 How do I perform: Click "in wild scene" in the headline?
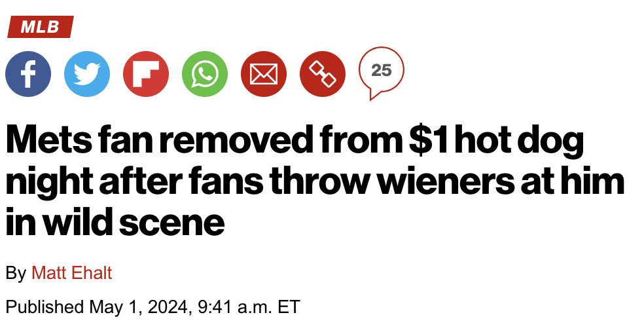click(115, 223)
